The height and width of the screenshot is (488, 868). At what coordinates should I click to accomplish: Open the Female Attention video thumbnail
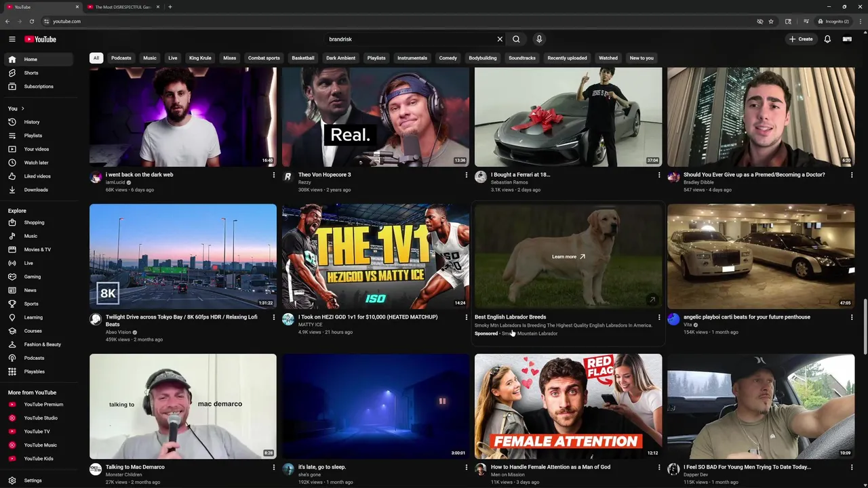coord(568,406)
